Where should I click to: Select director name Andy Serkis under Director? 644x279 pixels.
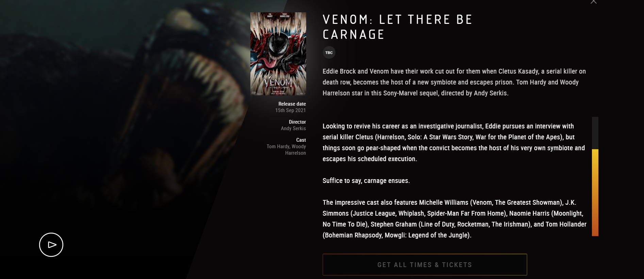[293, 128]
